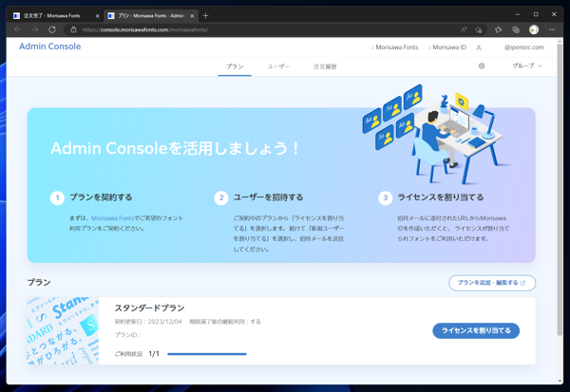
Task: Maximize the browser window
Action: pos(536,14)
